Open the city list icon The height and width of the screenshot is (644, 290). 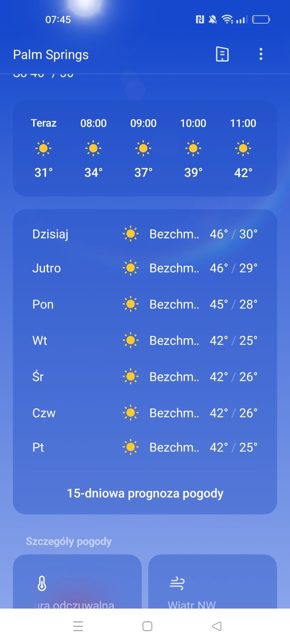pyautogui.click(x=222, y=54)
